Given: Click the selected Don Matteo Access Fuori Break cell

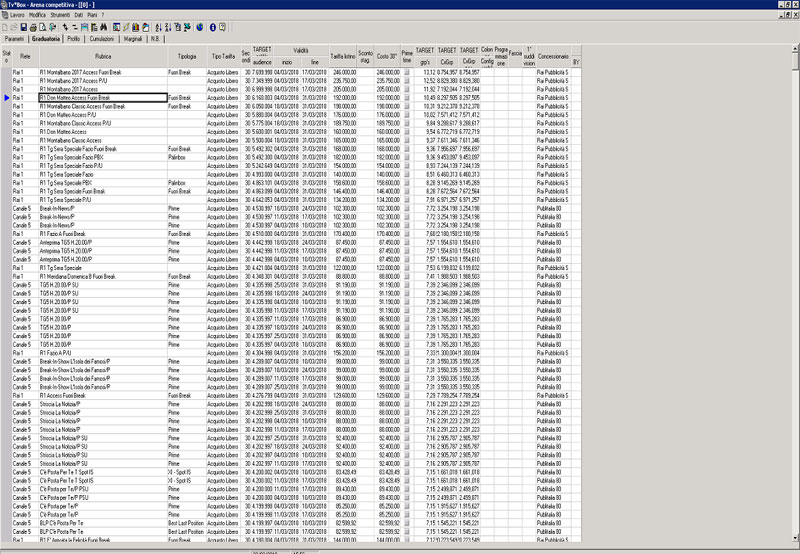Looking at the screenshot, I should (102, 98).
